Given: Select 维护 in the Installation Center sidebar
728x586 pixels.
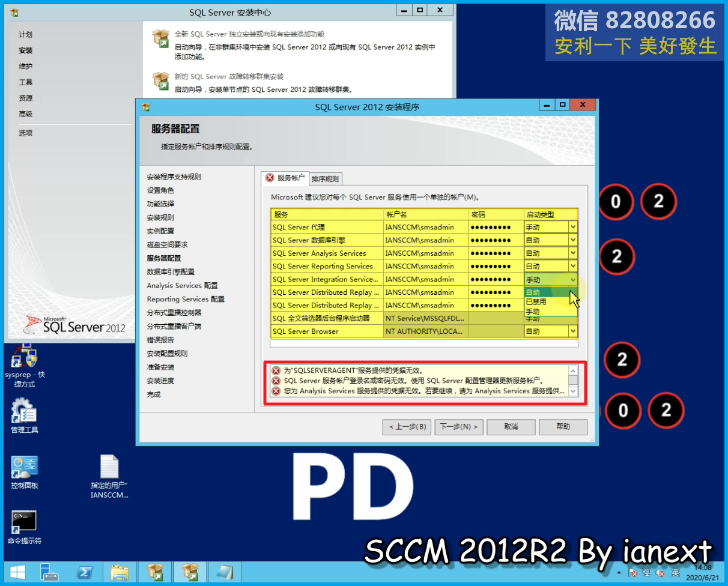Looking at the screenshot, I should [x=25, y=66].
